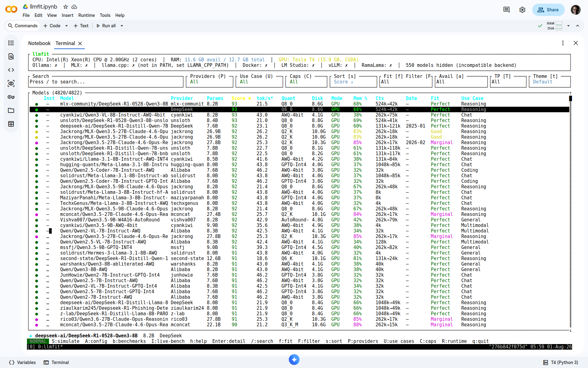The image size is (588, 368).
Task: Close the terminal side panel
Action: pos(576,43)
